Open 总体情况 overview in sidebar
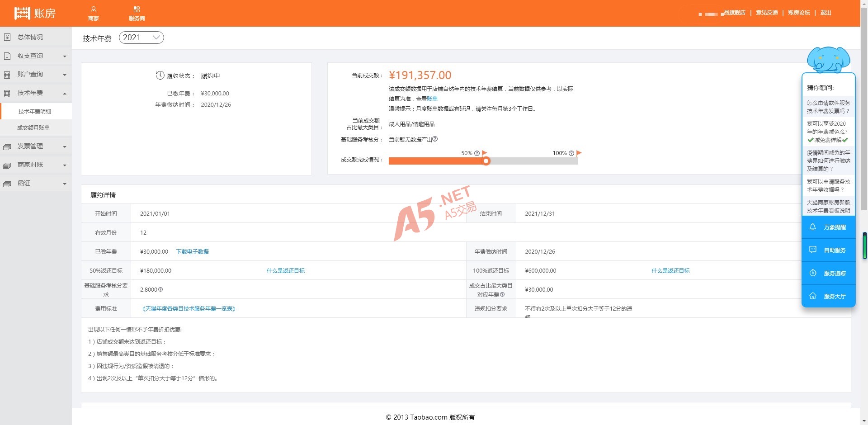The height and width of the screenshot is (425, 868). coord(30,38)
